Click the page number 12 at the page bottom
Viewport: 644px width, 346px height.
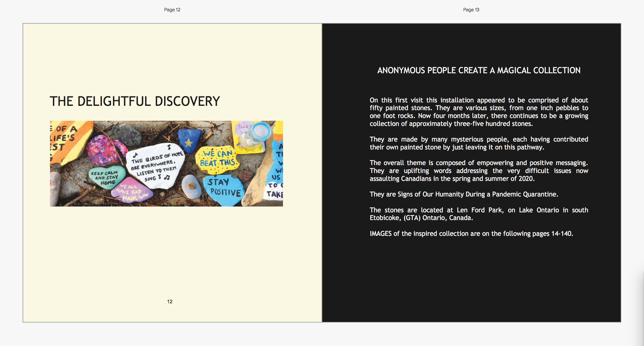point(170,301)
